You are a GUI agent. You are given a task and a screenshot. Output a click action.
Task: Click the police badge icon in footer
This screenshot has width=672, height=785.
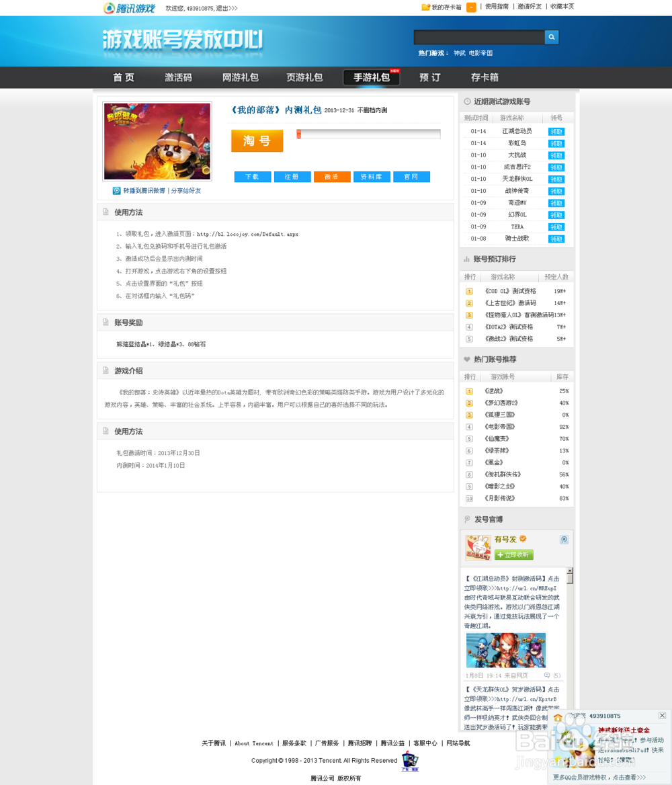click(x=410, y=761)
